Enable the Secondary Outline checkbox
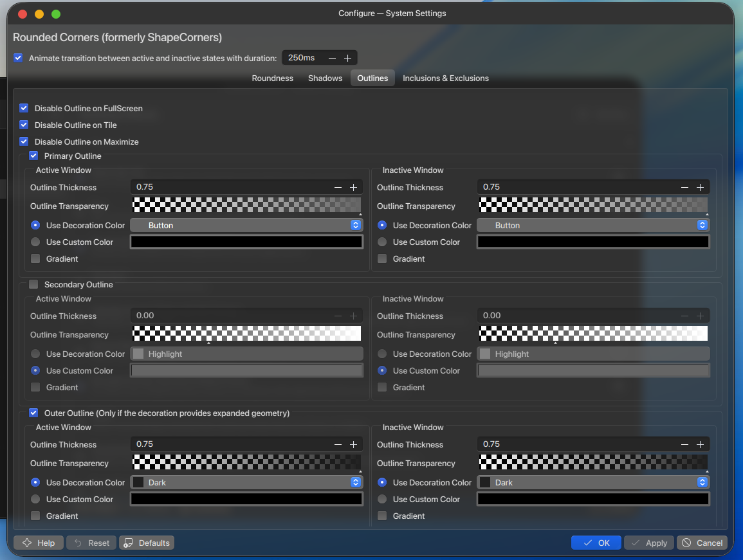743x560 pixels. click(x=33, y=284)
